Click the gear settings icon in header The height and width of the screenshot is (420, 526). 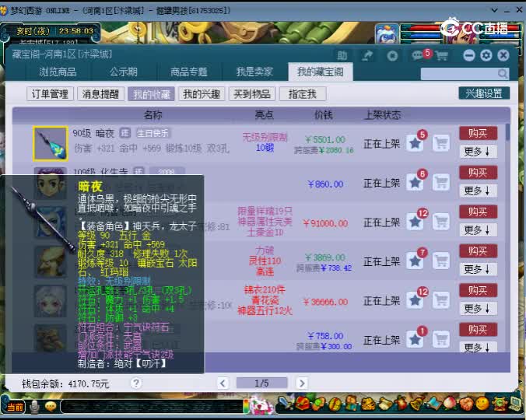tap(486, 55)
